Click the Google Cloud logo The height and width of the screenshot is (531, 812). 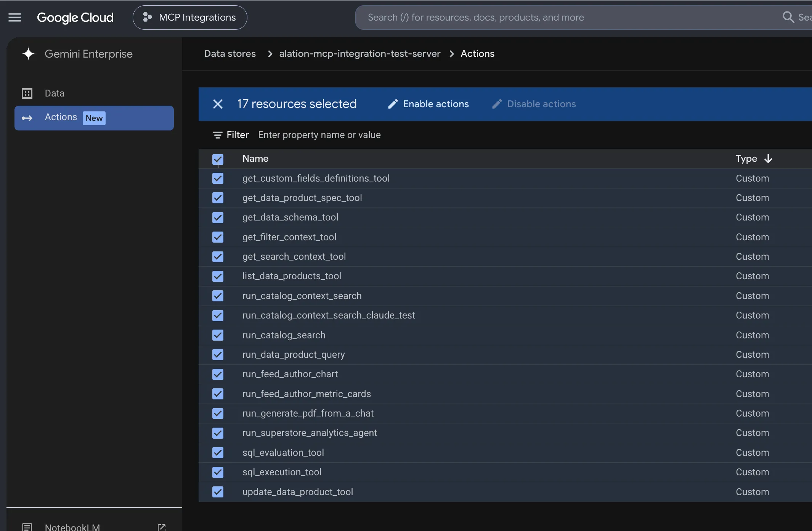(x=75, y=18)
